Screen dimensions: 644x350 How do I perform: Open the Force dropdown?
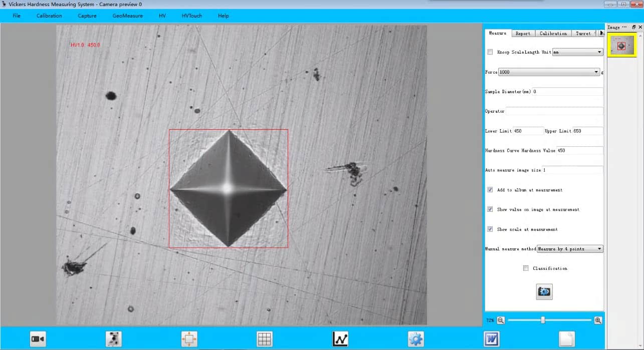[597, 72]
